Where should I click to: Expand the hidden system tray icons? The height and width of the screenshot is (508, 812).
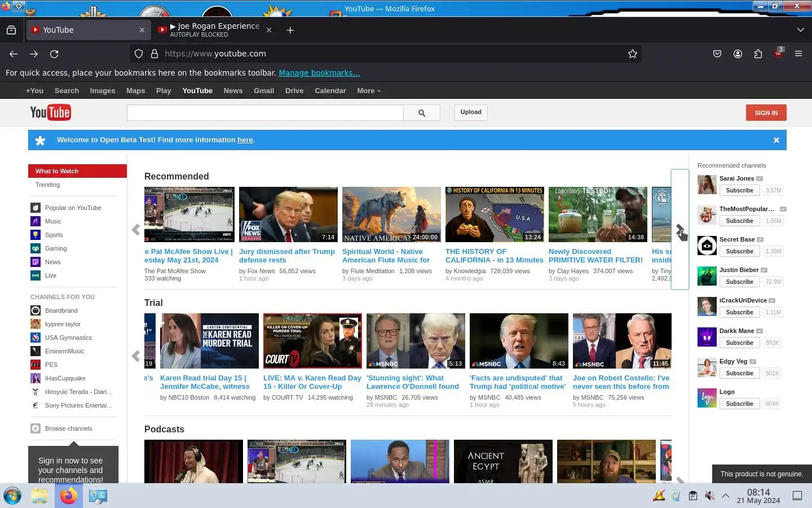click(726, 496)
